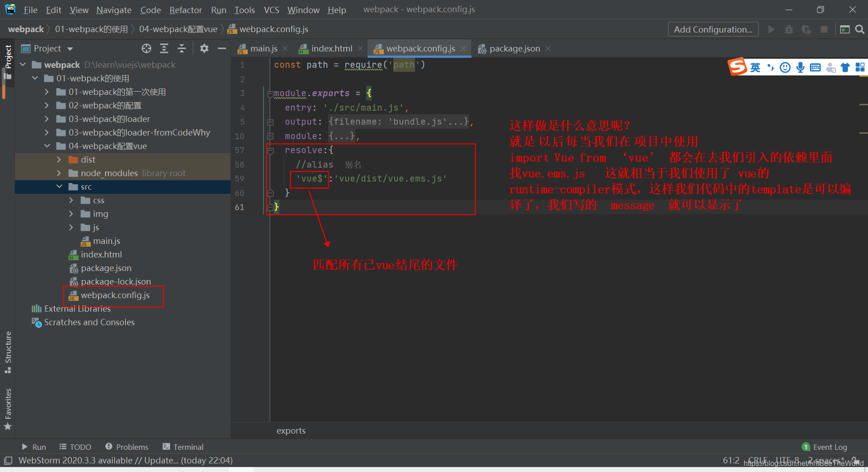Click the 61:2 cursor position in status bar
This screenshot has width=868, height=472.
[731, 460]
